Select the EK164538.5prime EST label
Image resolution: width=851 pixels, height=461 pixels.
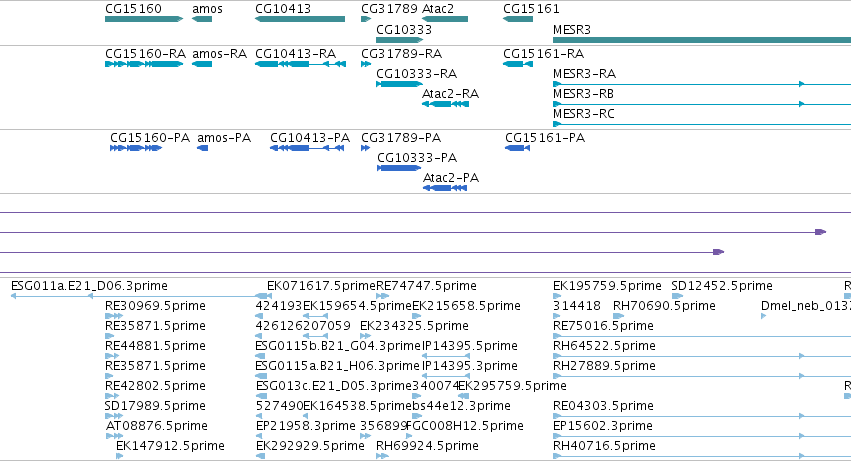(357, 406)
